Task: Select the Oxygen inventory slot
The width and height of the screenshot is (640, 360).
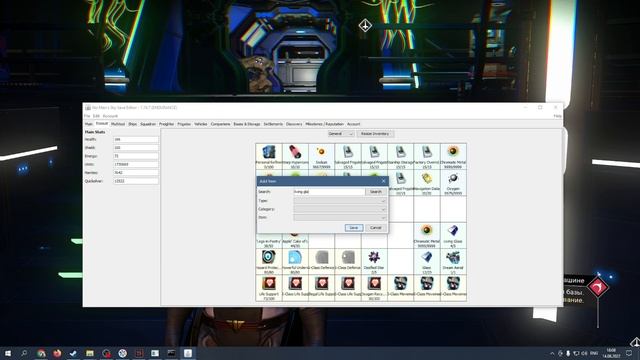Action: point(453,183)
